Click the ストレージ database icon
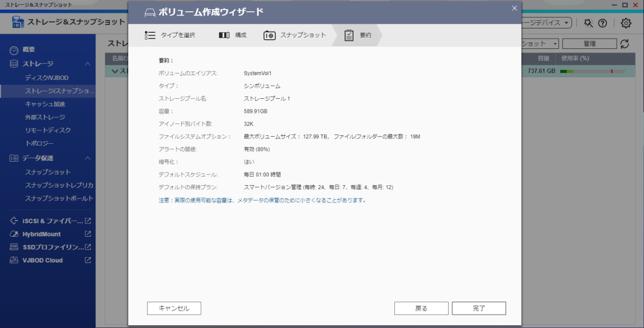This screenshot has width=644, height=328. 14,64
